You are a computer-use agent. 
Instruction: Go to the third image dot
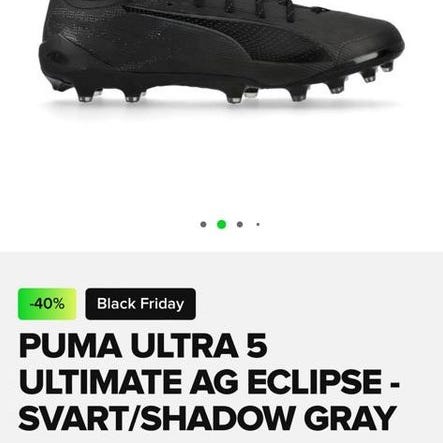click(239, 224)
